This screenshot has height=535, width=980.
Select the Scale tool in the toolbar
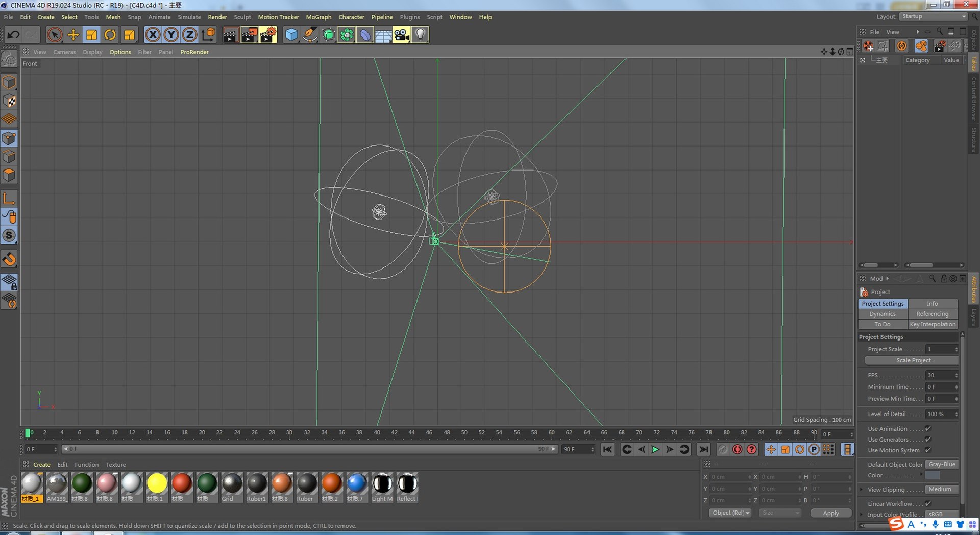tap(91, 35)
